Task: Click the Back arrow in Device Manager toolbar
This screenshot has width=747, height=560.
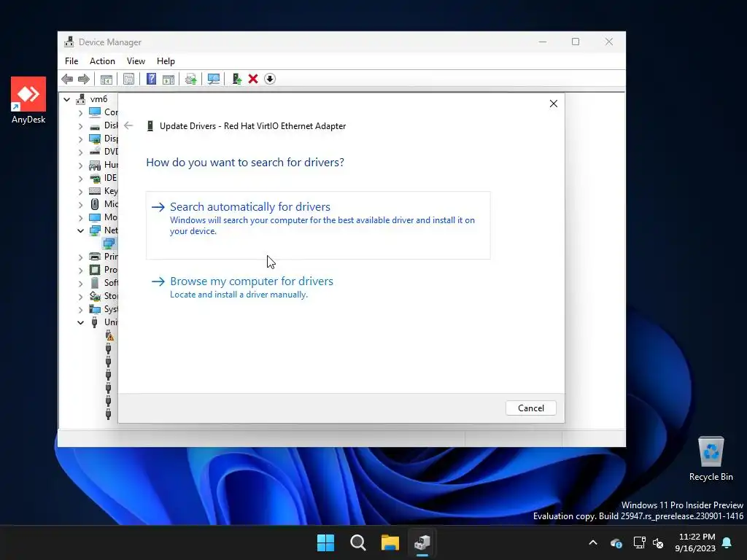Action: pos(67,79)
